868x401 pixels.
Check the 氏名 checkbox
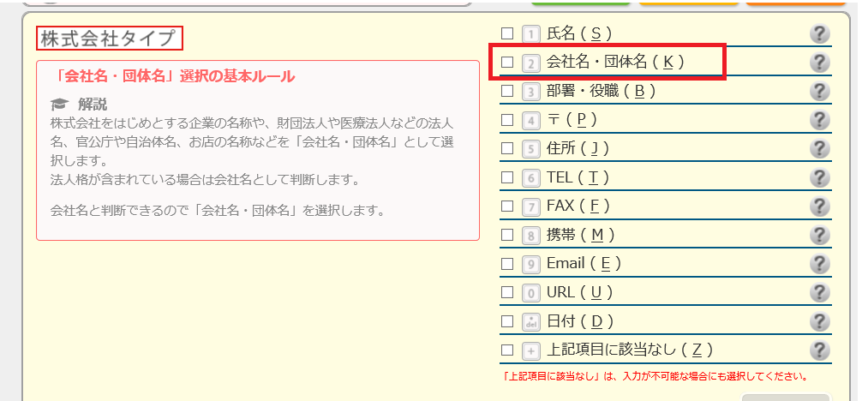coord(507,34)
